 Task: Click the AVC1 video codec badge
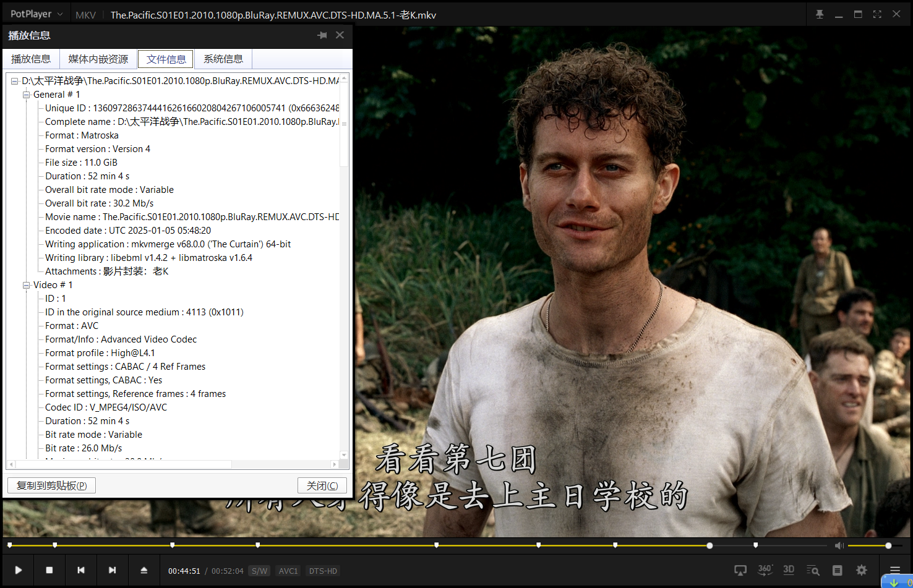[288, 571]
